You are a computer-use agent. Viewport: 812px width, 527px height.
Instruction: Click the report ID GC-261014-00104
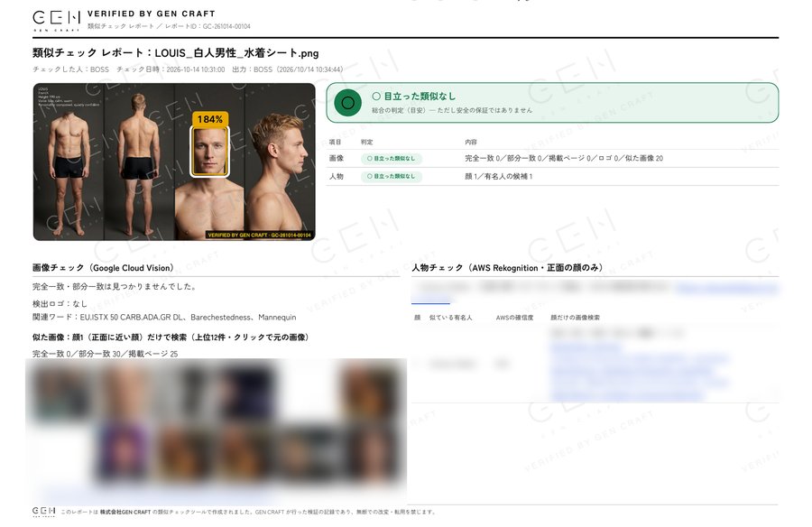click(226, 26)
